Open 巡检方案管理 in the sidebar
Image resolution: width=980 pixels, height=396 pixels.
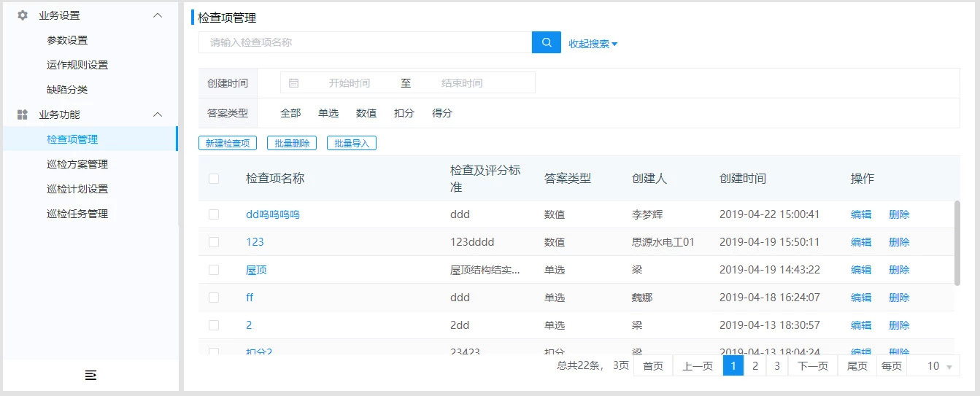(x=77, y=164)
